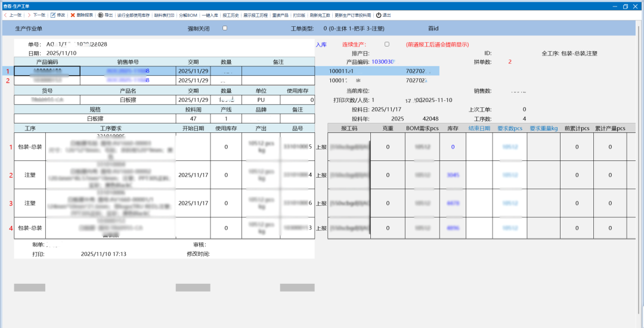Click 上报 for process row 4

click(321, 228)
